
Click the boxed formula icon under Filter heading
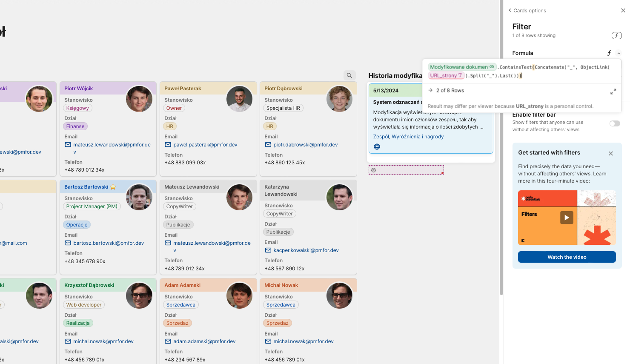coord(616,36)
